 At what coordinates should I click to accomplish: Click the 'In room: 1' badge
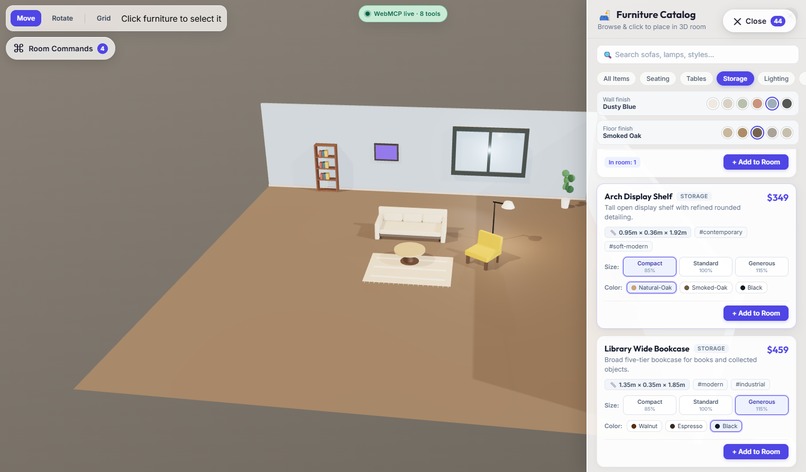[x=622, y=162]
